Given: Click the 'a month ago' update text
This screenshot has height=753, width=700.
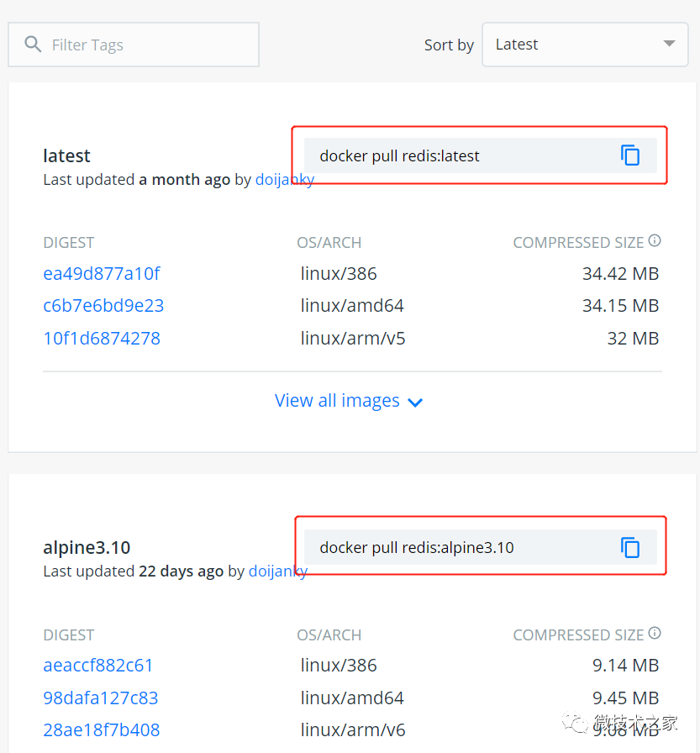Looking at the screenshot, I should click(184, 180).
